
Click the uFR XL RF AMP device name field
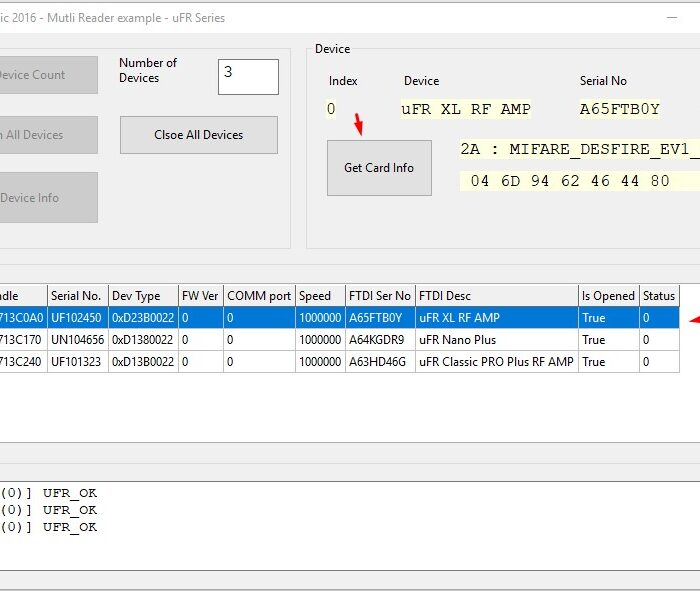[x=466, y=109]
